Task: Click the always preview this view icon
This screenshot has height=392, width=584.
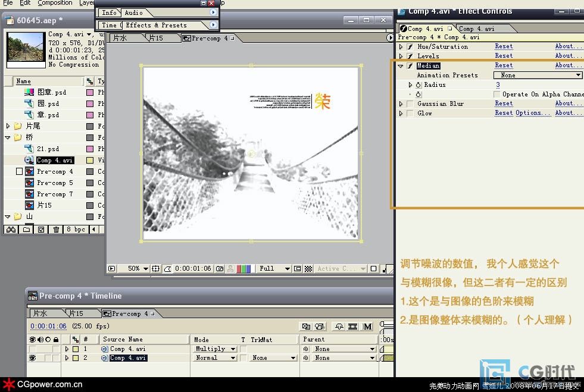Action: 111,268
